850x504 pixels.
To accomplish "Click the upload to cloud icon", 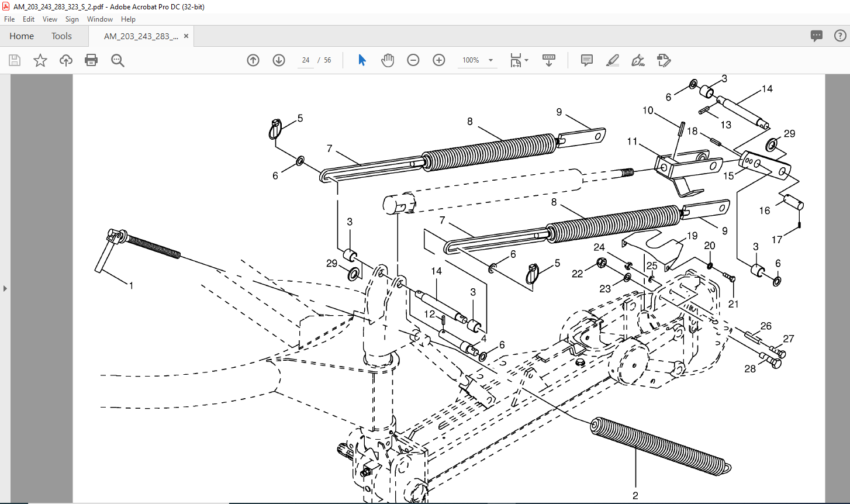I will 66,60.
